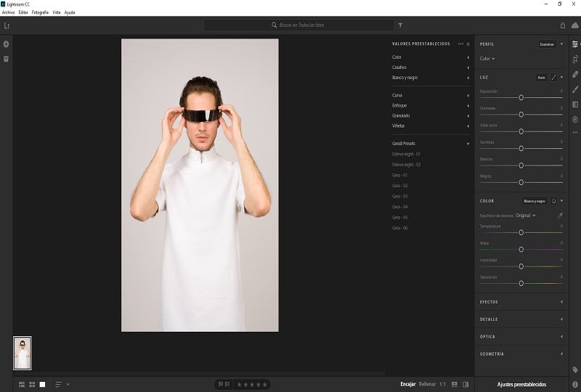
Task: Switch to single photo detail view
Action: pos(42,384)
